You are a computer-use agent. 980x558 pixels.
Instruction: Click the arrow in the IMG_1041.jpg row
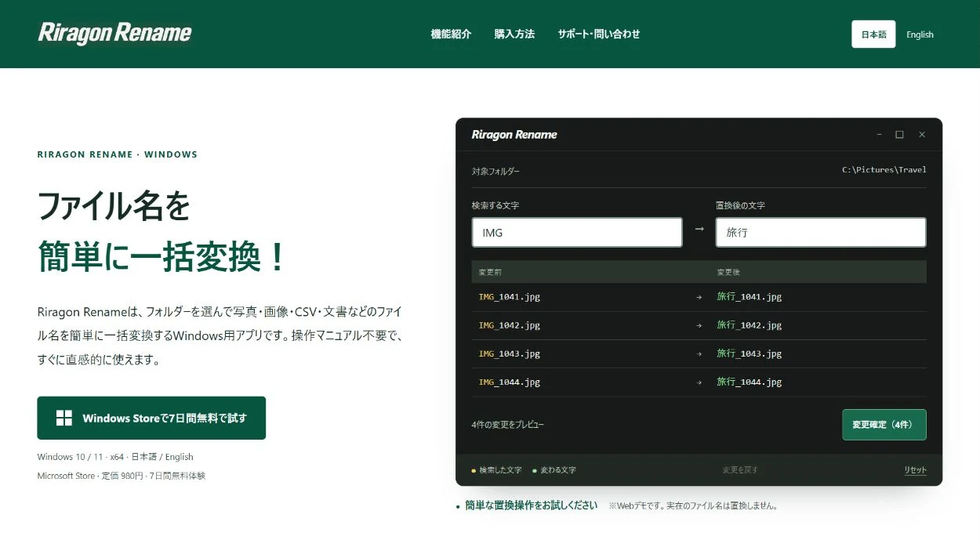[x=699, y=297]
